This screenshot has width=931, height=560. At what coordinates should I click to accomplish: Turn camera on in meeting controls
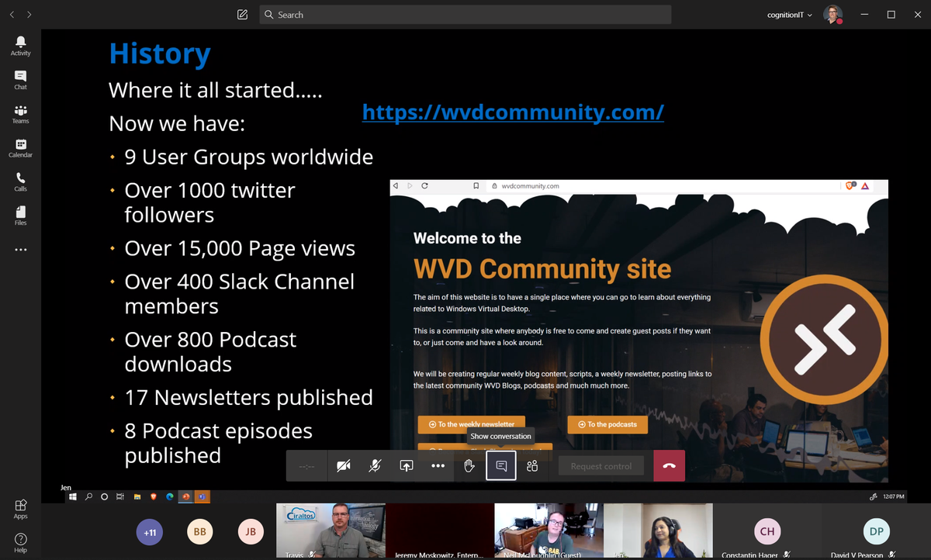[344, 466]
